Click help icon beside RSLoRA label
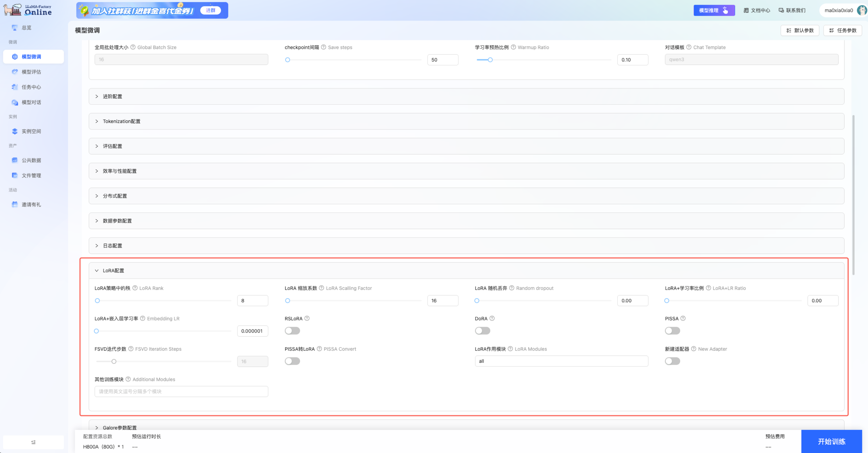Screen dimensions: 868x453 coord(307,318)
